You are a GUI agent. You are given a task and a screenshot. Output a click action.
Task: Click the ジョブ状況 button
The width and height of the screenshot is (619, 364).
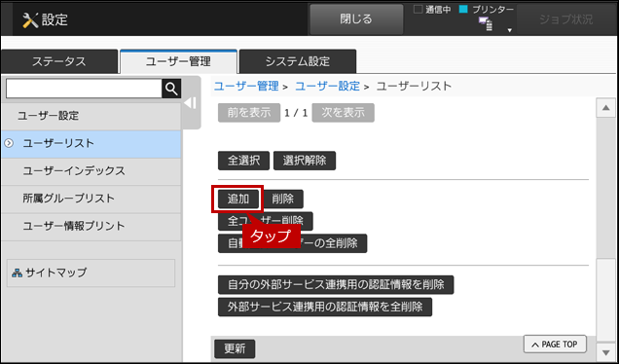[566, 19]
